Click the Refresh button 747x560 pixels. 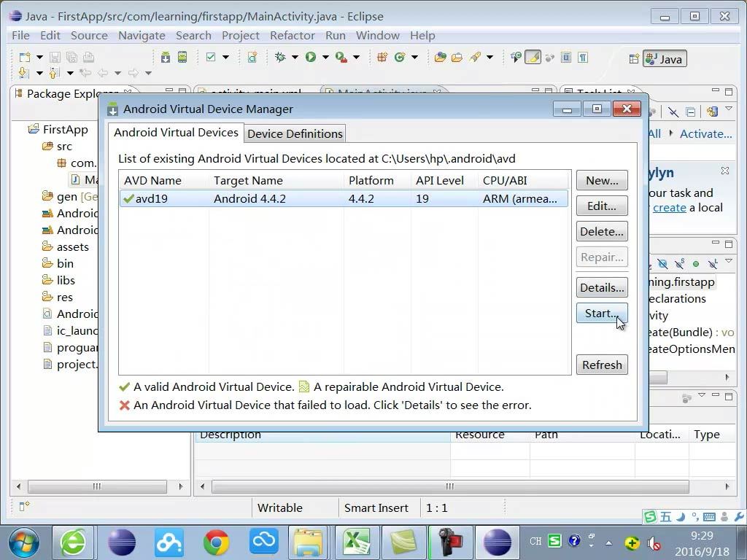coord(602,365)
